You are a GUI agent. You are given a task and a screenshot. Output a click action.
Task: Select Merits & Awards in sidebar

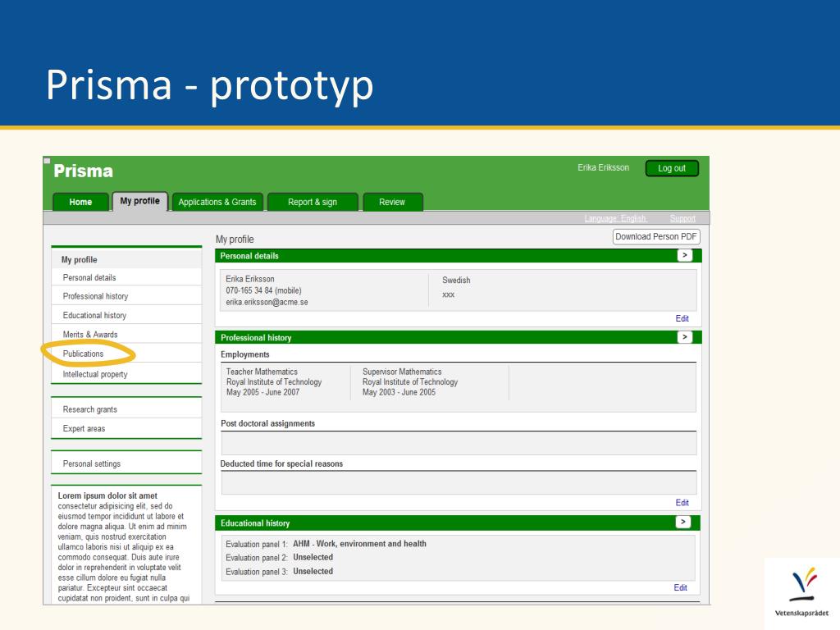point(126,335)
